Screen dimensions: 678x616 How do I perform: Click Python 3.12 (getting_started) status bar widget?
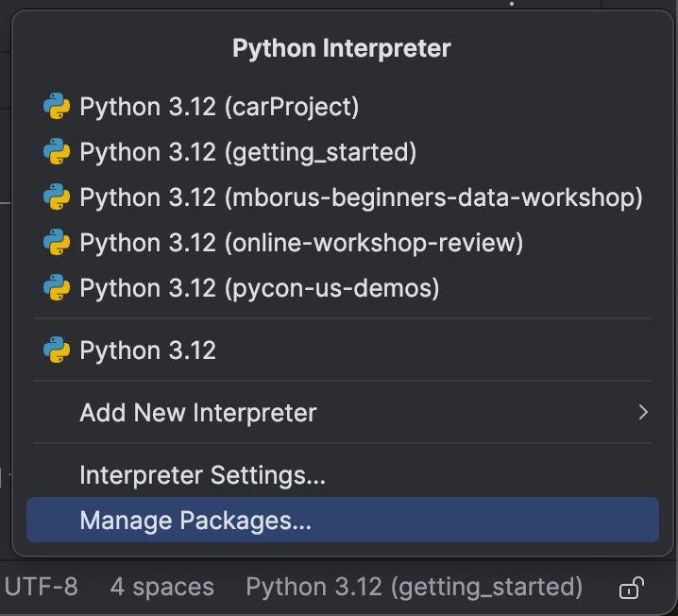coord(414,587)
